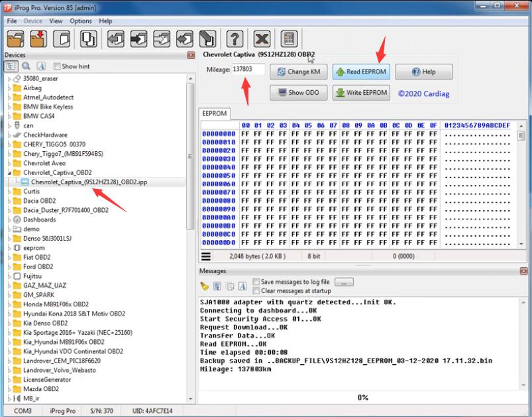Image resolution: width=532 pixels, height=417 pixels.
Task: Click the save messages icon beside the broom
Action: 217,286
